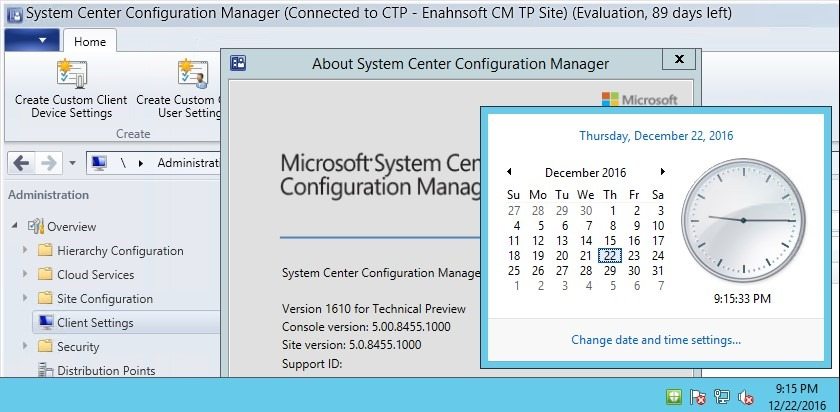This screenshot has height=412, width=840.
Task: Click the green tray icon in taskbar
Action: (x=674, y=397)
